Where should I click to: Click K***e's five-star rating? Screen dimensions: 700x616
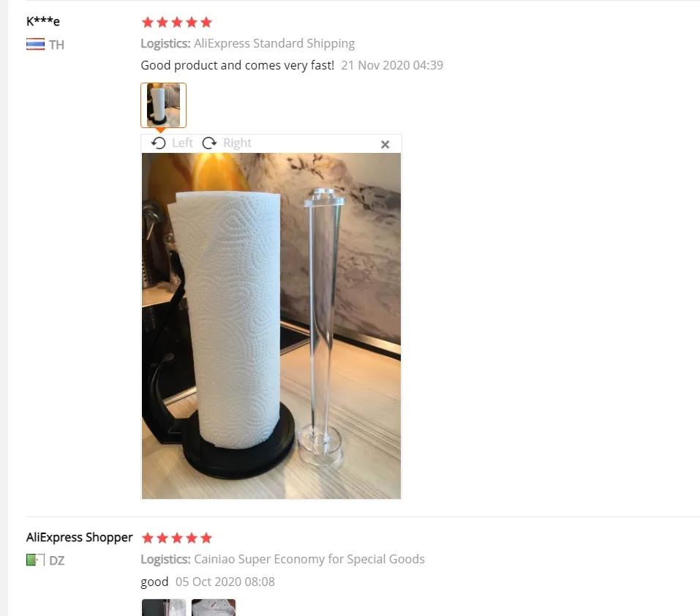click(x=177, y=22)
